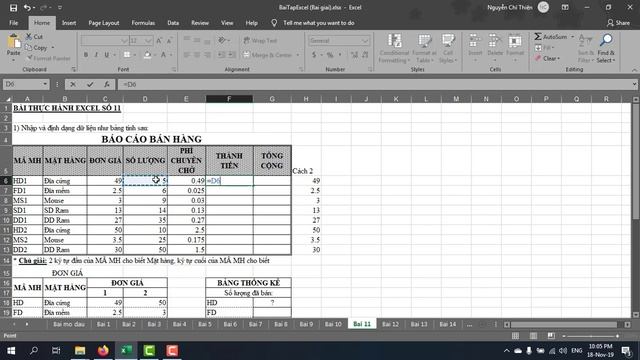Screen dimensions: 640x360
Task: Open Conditional Formatting dropdown
Action: coord(394,49)
